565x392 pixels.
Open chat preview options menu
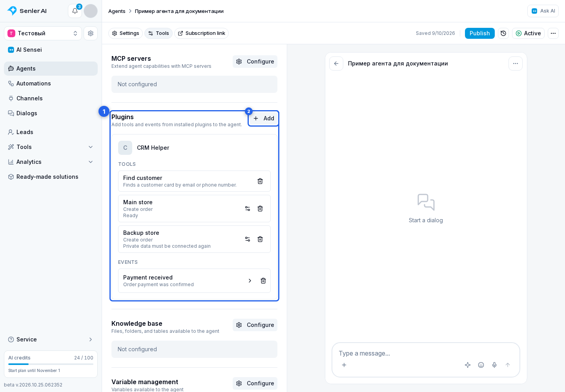point(516,64)
